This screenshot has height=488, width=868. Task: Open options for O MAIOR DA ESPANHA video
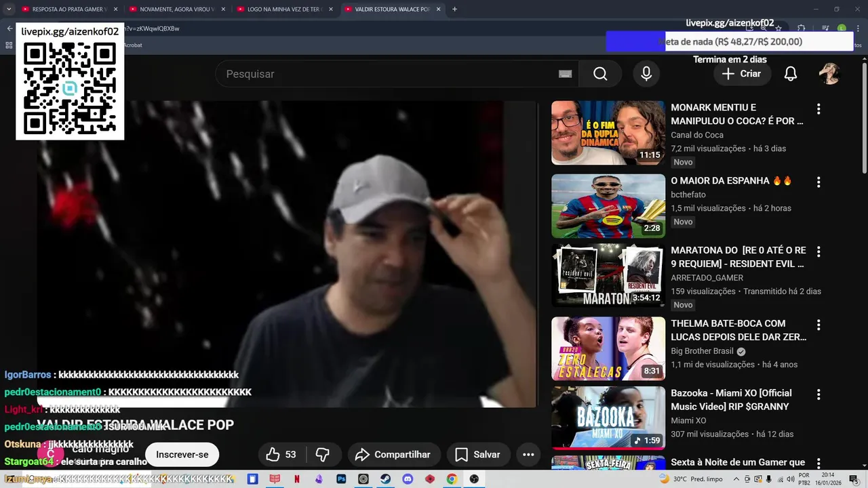click(818, 182)
